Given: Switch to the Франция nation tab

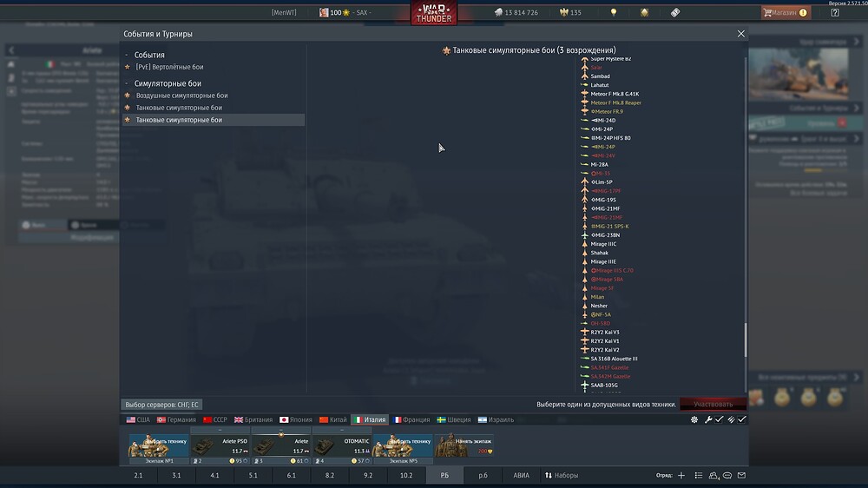Looking at the screenshot, I should pyautogui.click(x=411, y=420).
